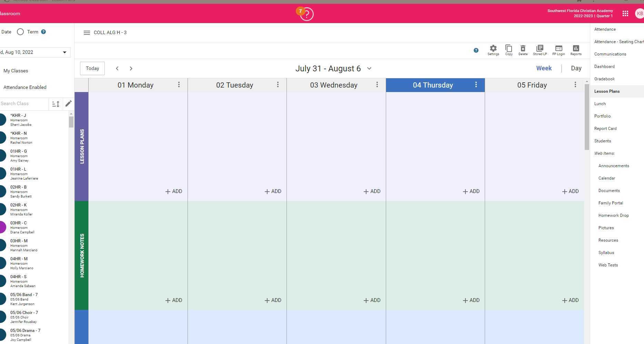Viewport: 644px width, 344px height.
Task: Select the Term radio button
Action: pyautogui.click(x=20, y=32)
